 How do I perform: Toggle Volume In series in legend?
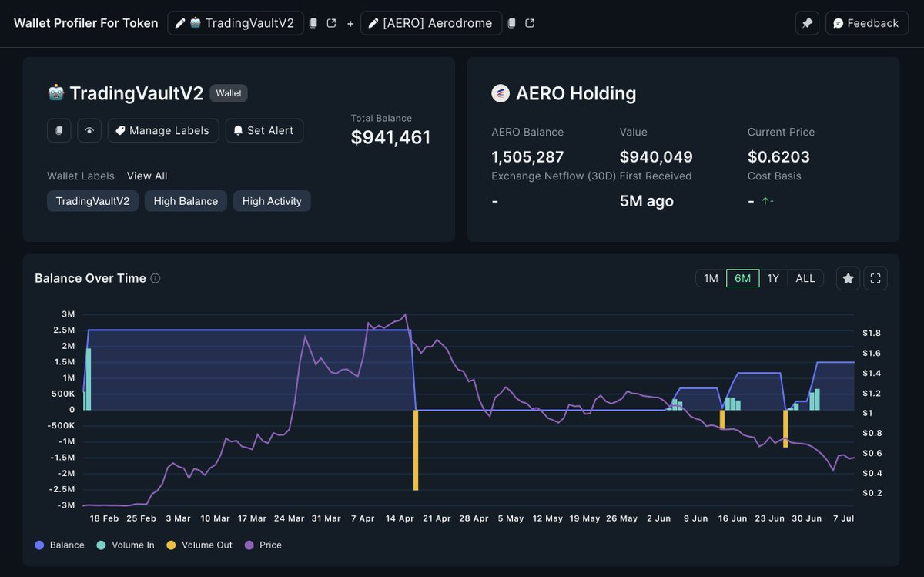click(x=126, y=545)
